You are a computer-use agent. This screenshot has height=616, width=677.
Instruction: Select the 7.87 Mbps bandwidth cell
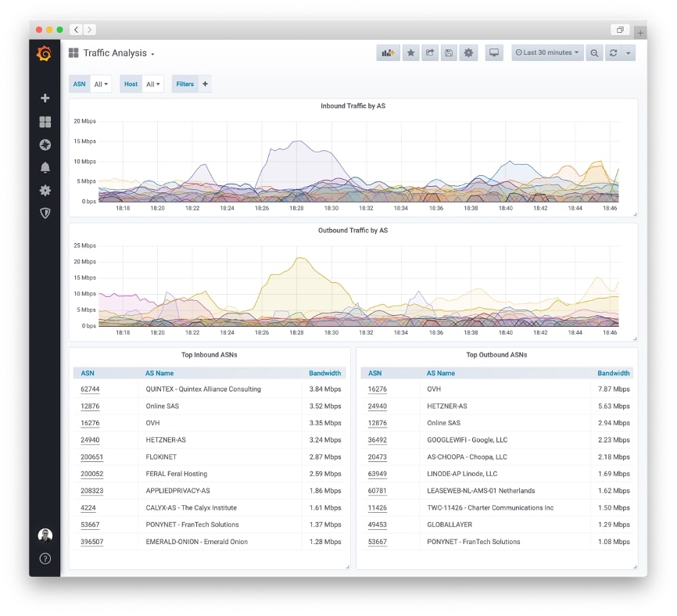pyautogui.click(x=614, y=389)
